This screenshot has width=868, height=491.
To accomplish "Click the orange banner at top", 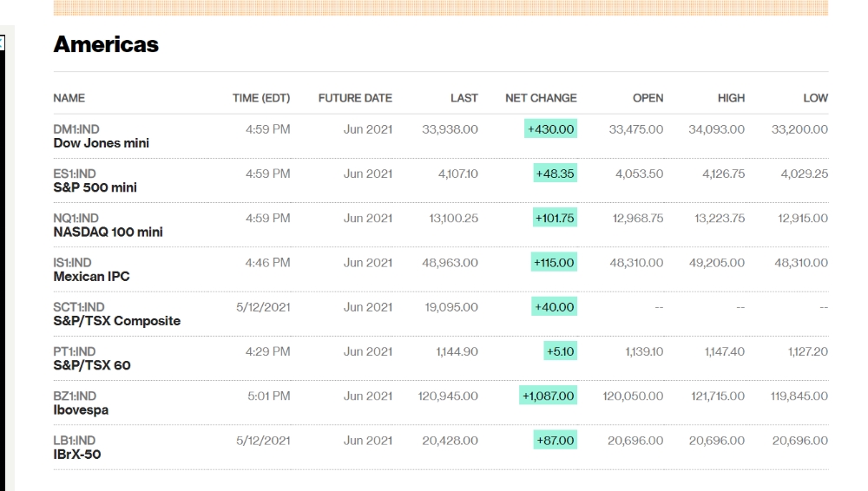I will (x=441, y=8).
